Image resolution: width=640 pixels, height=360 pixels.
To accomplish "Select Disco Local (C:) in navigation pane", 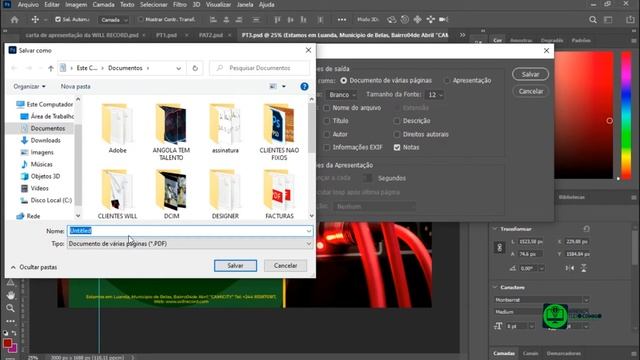I will [51, 200].
